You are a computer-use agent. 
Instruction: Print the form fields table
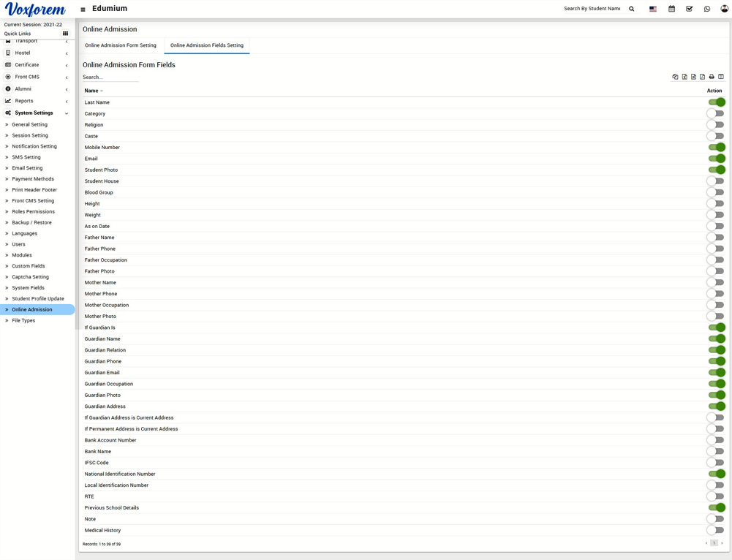click(712, 77)
